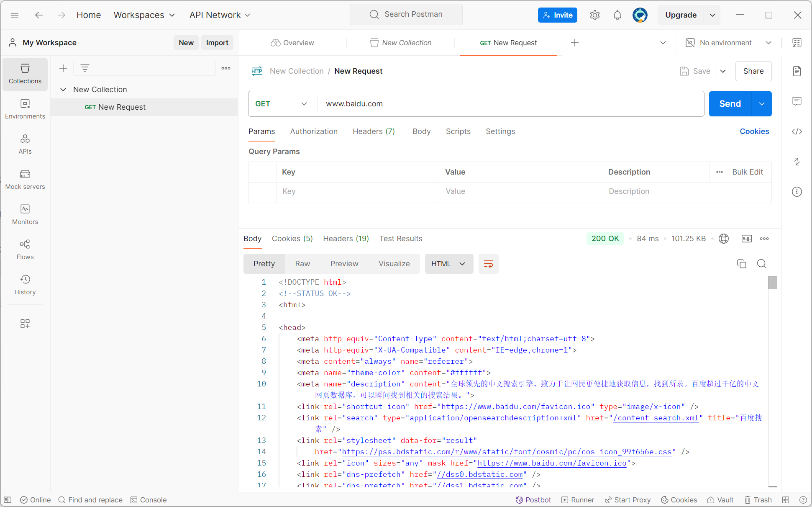Open the Flows sidebar panel
The image size is (812, 507).
click(25, 250)
